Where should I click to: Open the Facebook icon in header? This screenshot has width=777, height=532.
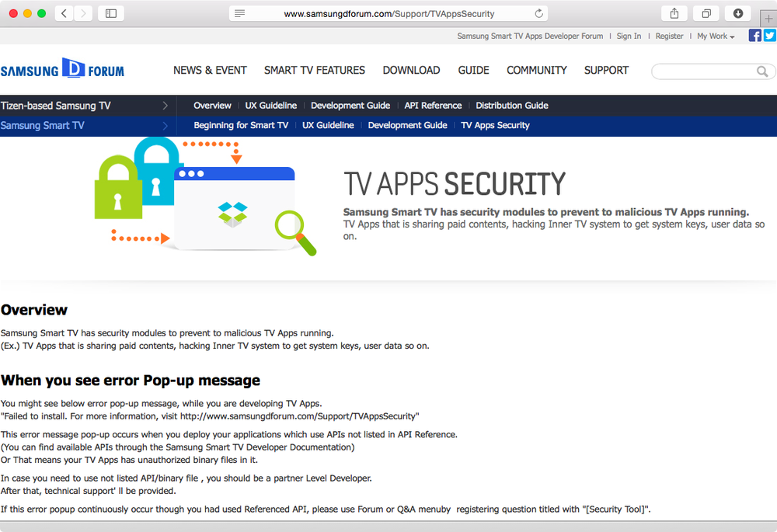(754, 36)
